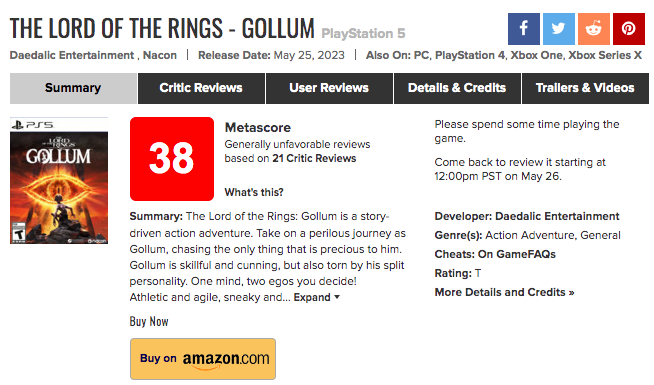Follow the Daedalic Entertainment developer link
This screenshot has width=654, height=385.
tap(557, 216)
